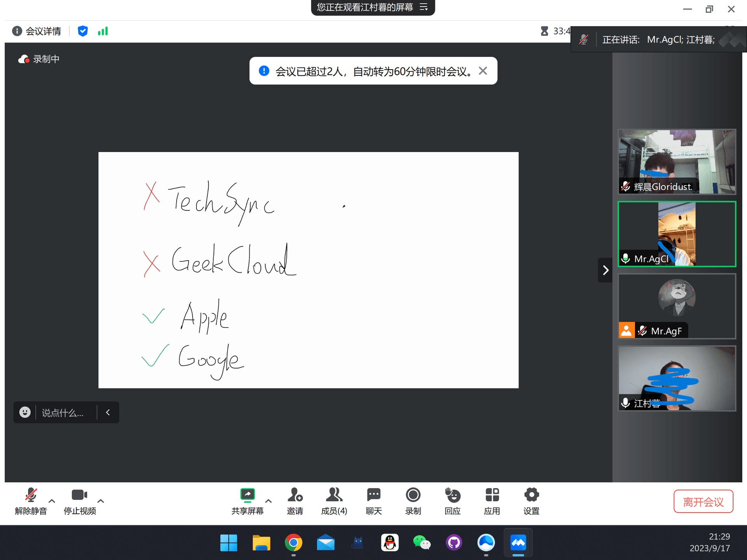Click the Mr.AgCl microphone icon
This screenshot has height=560, width=747.
(626, 259)
